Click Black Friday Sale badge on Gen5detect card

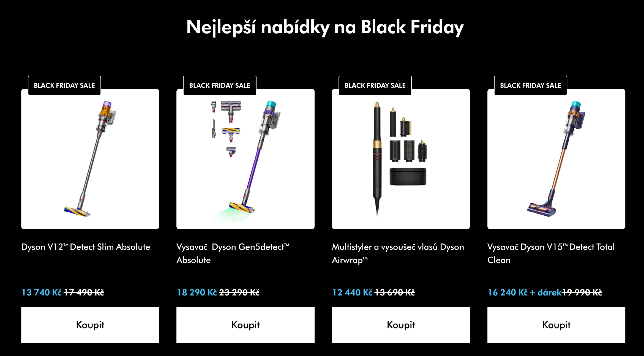point(220,86)
